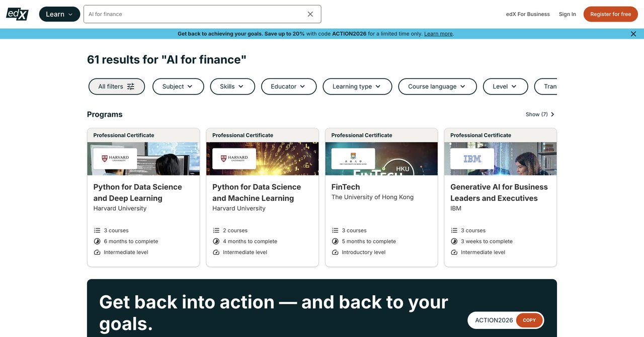Viewport: 644px width, 337px height.
Task: Dismiss the promo banner close icon
Action: coord(633,34)
